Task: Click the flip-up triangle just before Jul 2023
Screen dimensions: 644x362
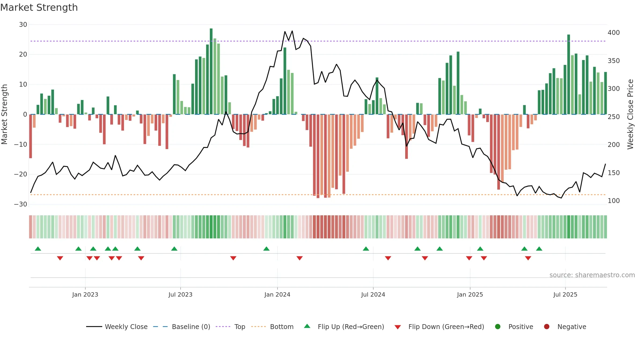Action: [174, 249]
